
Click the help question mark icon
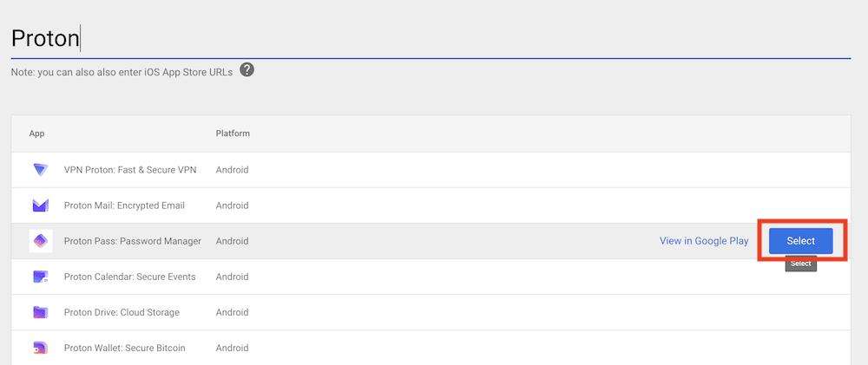coord(247,70)
